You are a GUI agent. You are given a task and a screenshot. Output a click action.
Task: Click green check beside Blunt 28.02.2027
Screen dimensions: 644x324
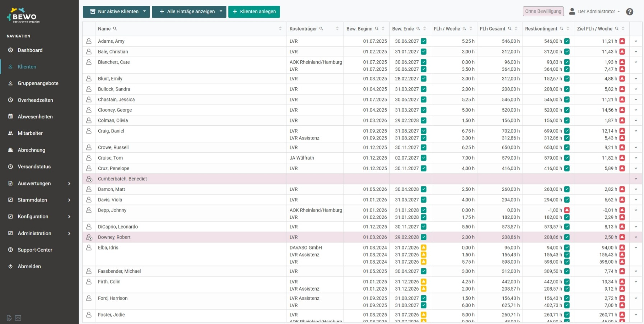click(x=424, y=79)
